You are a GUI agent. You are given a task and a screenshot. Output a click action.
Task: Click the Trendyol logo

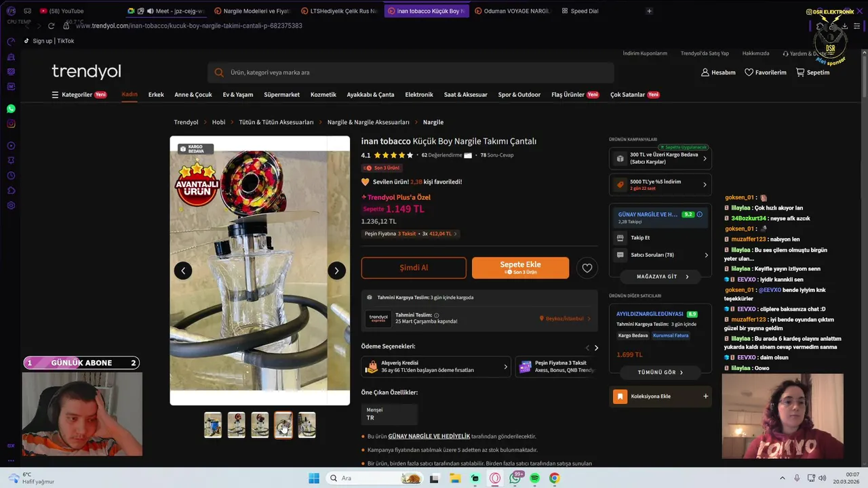[x=86, y=71]
